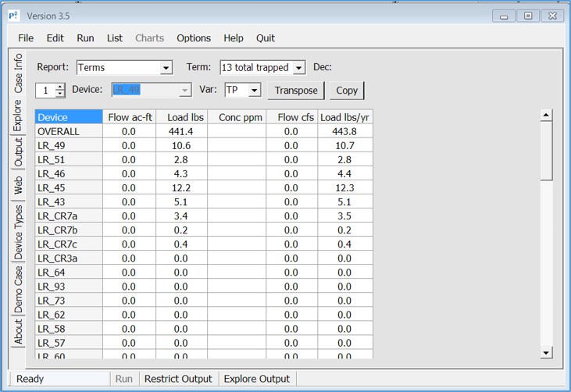This screenshot has width=571, height=392.
Task: Open the Web side tab
Action: point(17,186)
